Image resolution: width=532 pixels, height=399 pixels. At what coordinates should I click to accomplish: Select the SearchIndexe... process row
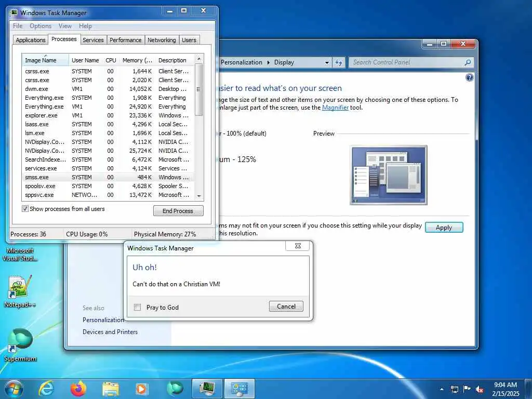tap(108, 159)
